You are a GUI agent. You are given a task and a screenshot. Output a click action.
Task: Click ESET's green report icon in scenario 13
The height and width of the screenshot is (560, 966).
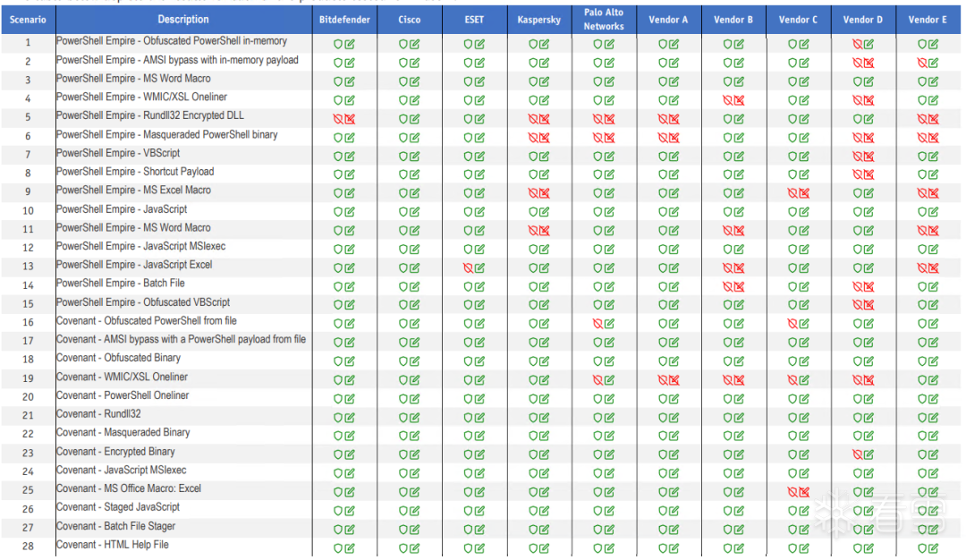(480, 268)
